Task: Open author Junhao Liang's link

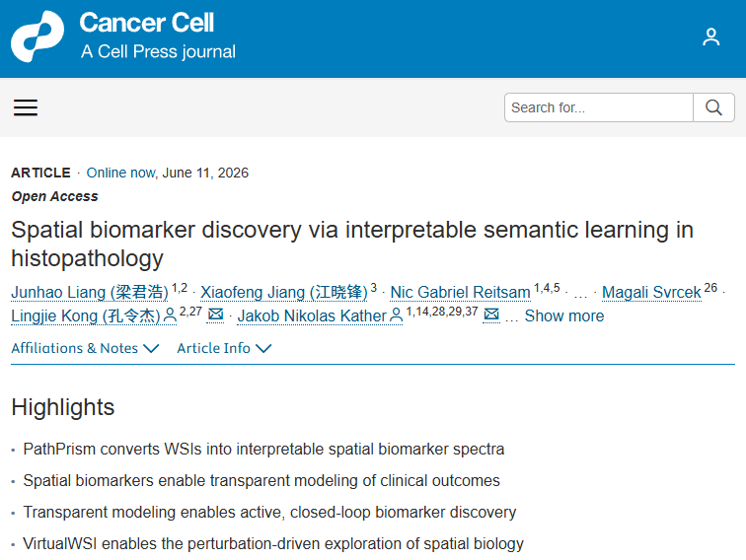Action: click(x=90, y=292)
